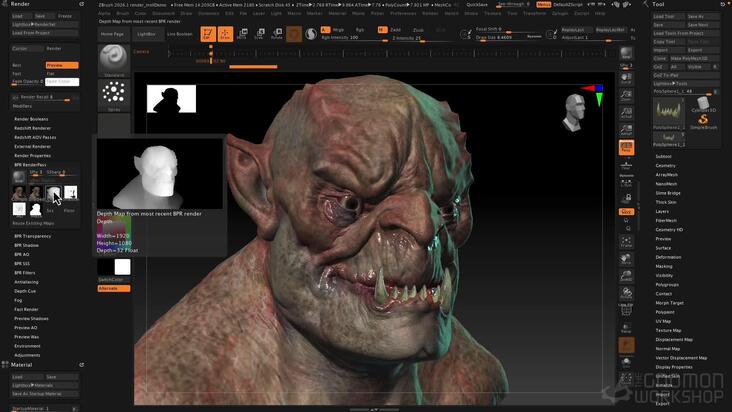Click the Fade Color swatch field

click(x=62, y=82)
